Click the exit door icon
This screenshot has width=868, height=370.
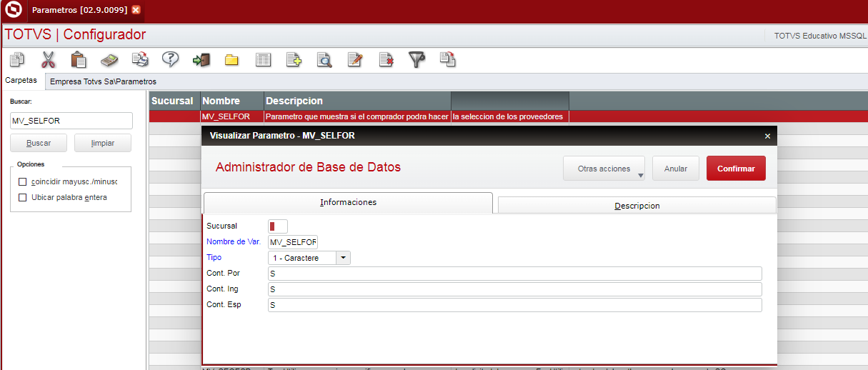pos(201,60)
